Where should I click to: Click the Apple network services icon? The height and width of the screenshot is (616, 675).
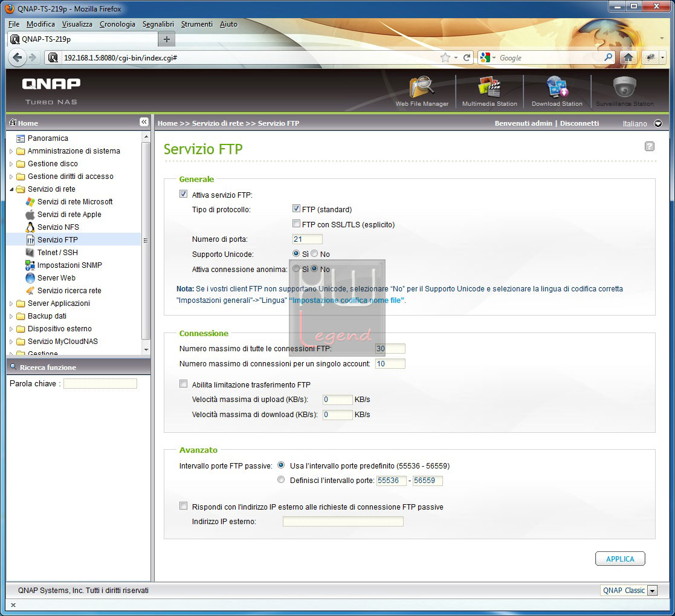pyautogui.click(x=30, y=215)
